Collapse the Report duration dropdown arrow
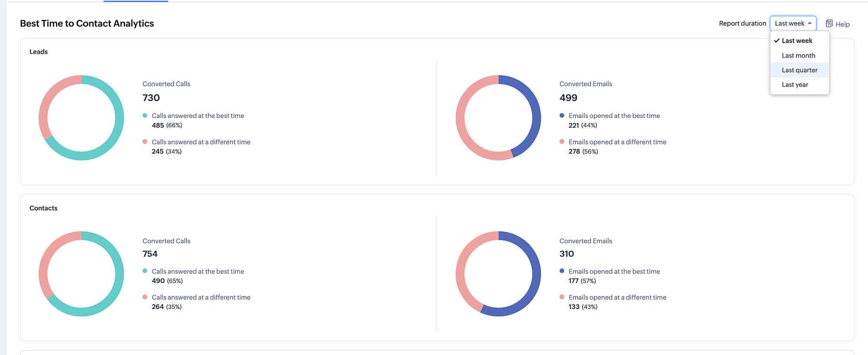 (810, 23)
